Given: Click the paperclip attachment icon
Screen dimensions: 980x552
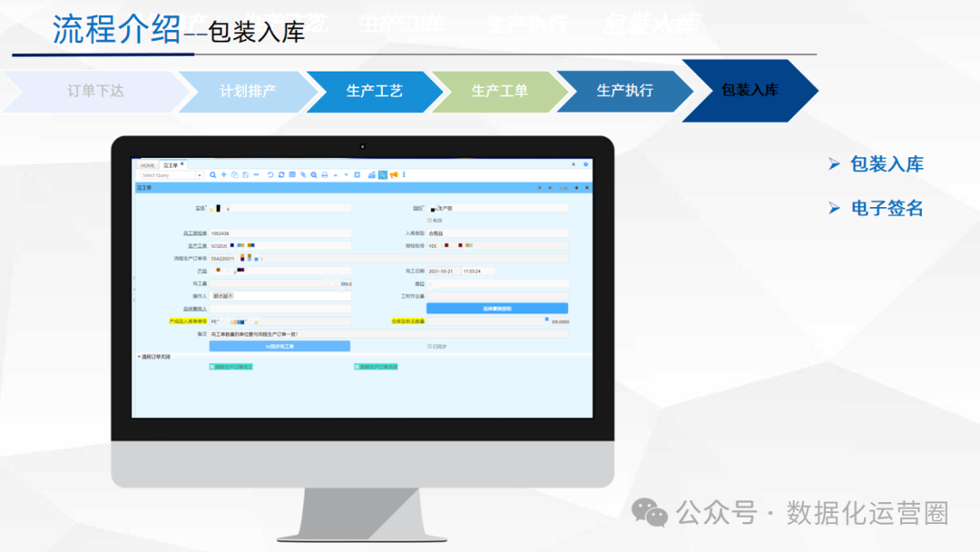Looking at the screenshot, I should click(x=303, y=175).
